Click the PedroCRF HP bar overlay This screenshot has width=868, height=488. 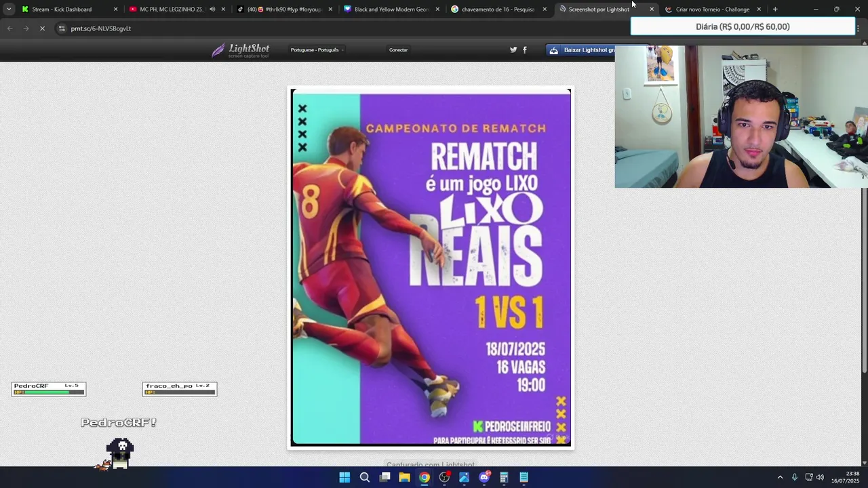coord(49,388)
